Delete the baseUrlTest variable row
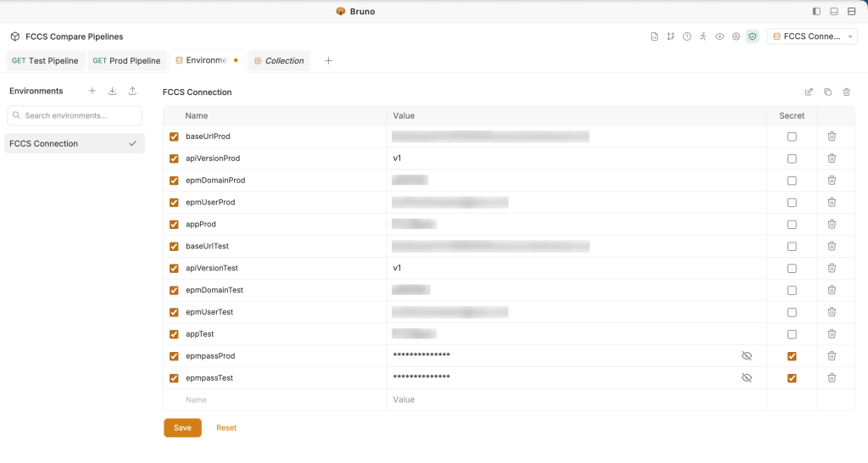 click(832, 246)
